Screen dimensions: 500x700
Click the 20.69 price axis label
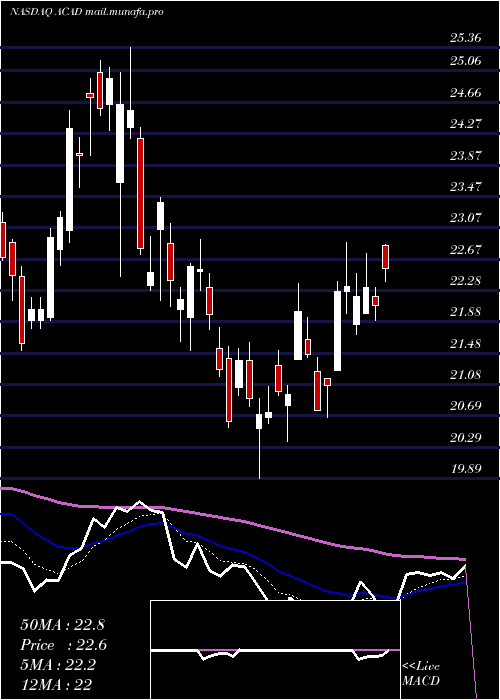tap(466, 406)
